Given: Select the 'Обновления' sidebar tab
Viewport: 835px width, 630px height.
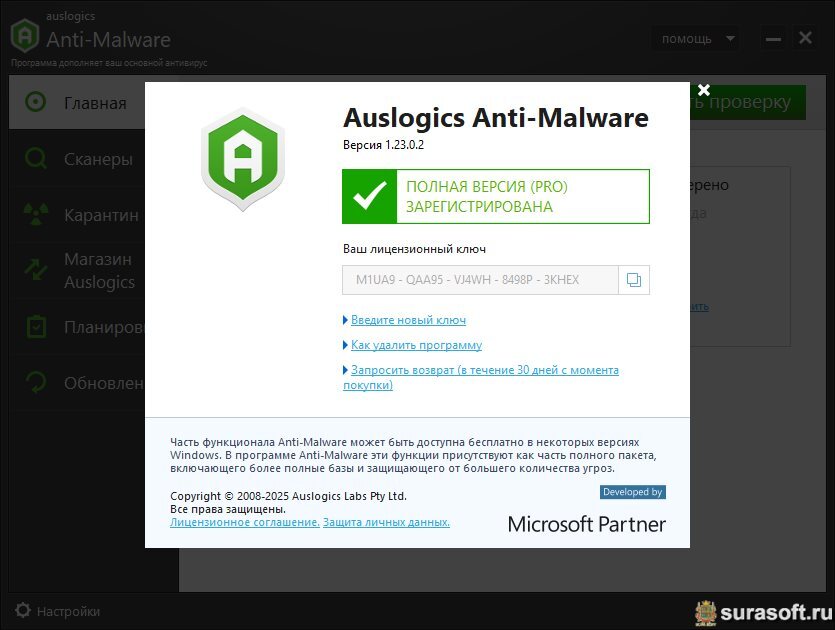Looking at the screenshot, I should pyautogui.click(x=77, y=382).
